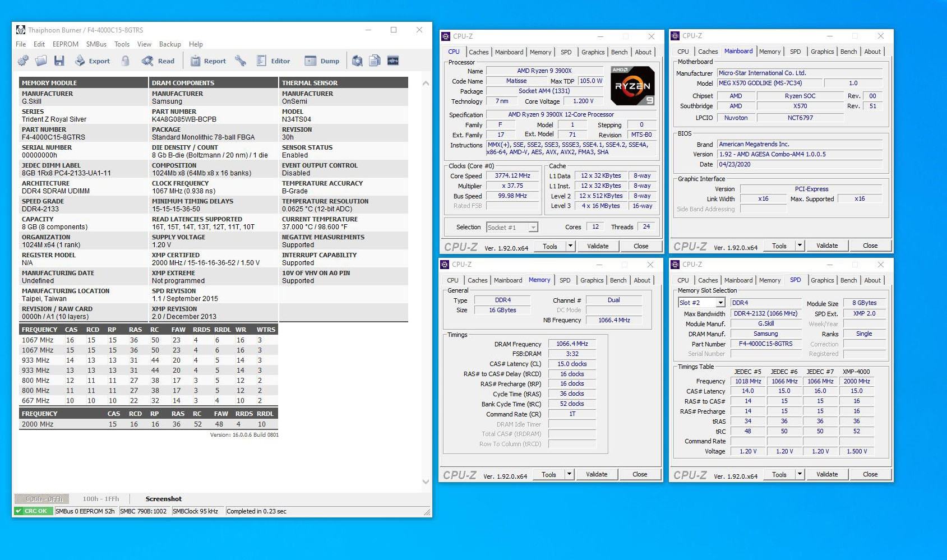Switch to CPU tab in SPD window
The width and height of the screenshot is (947, 560).
683,280
